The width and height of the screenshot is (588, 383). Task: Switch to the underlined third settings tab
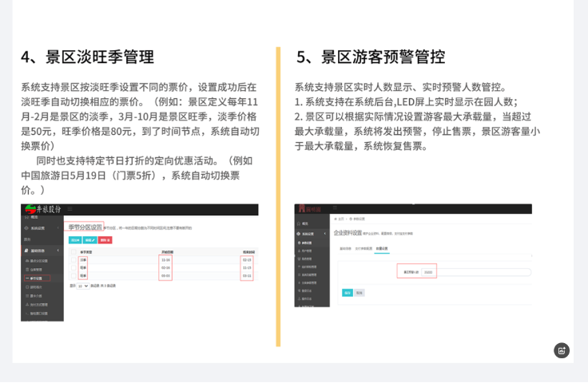click(381, 248)
